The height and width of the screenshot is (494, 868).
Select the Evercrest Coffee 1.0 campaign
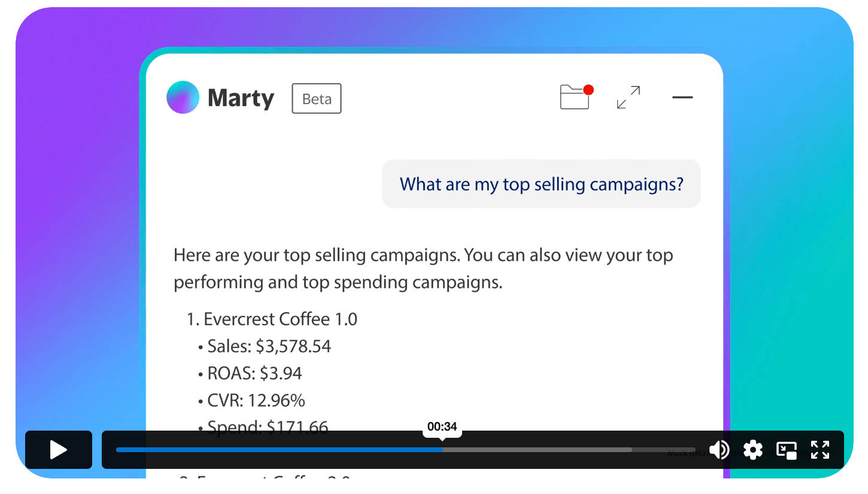[x=280, y=319]
